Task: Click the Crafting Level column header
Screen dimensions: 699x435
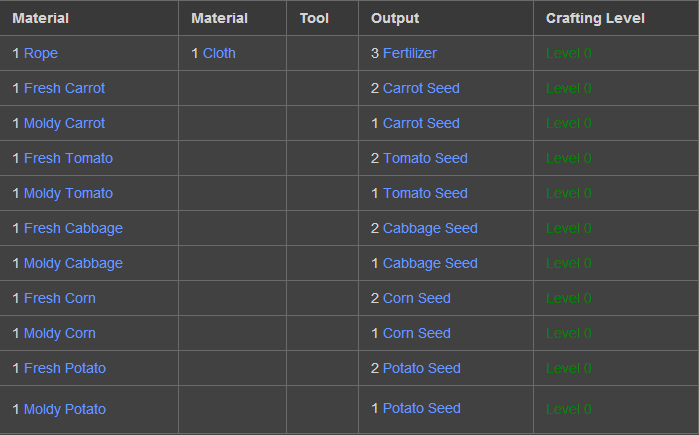Action: point(595,18)
